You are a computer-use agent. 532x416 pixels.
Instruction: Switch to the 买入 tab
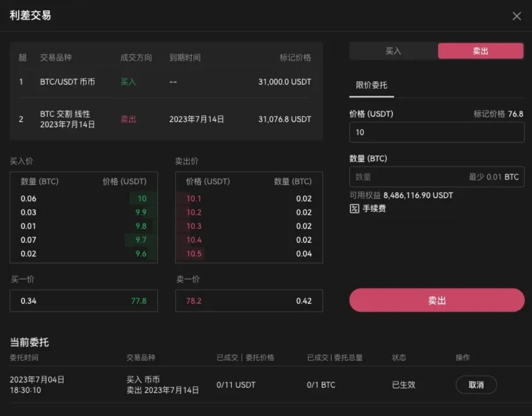pyautogui.click(x=394, y=50)
